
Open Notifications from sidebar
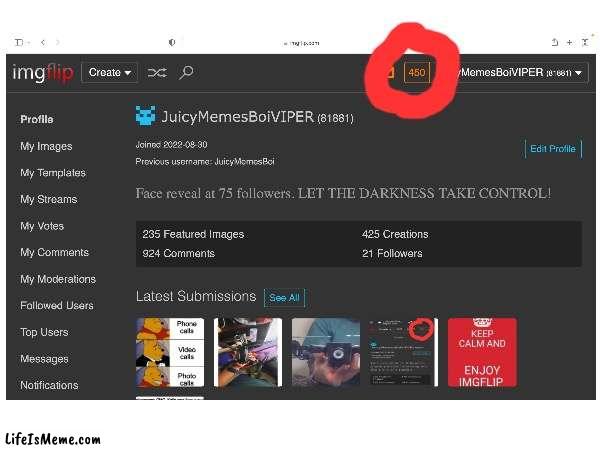click(49, 385)
